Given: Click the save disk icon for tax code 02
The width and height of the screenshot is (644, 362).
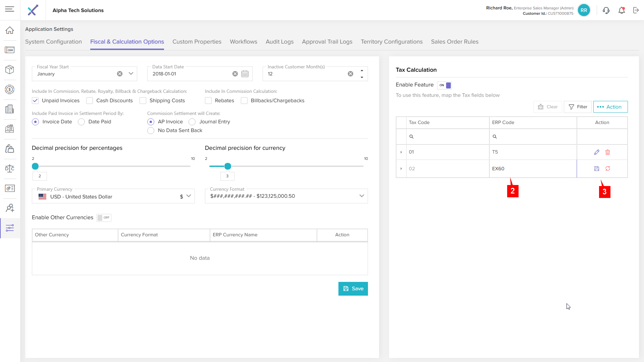Looking at the screenshot, I should coord(596,169).
